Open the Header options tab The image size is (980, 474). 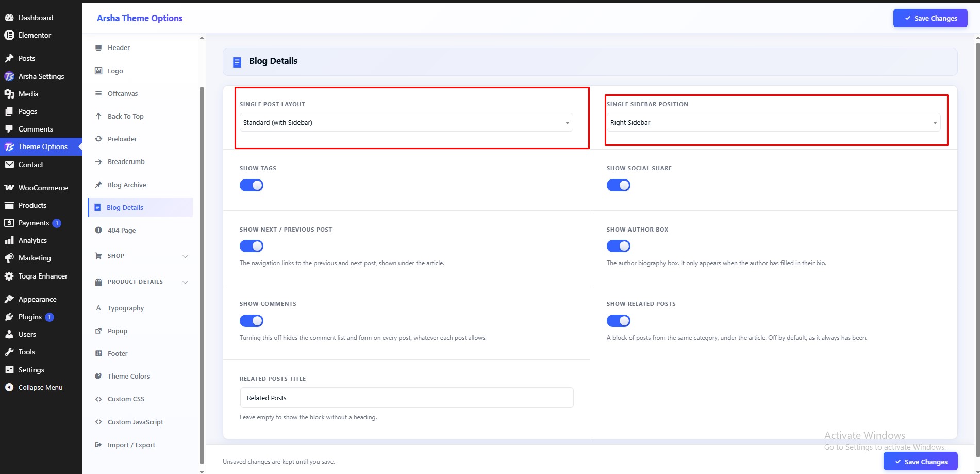[x=140, y=47]
